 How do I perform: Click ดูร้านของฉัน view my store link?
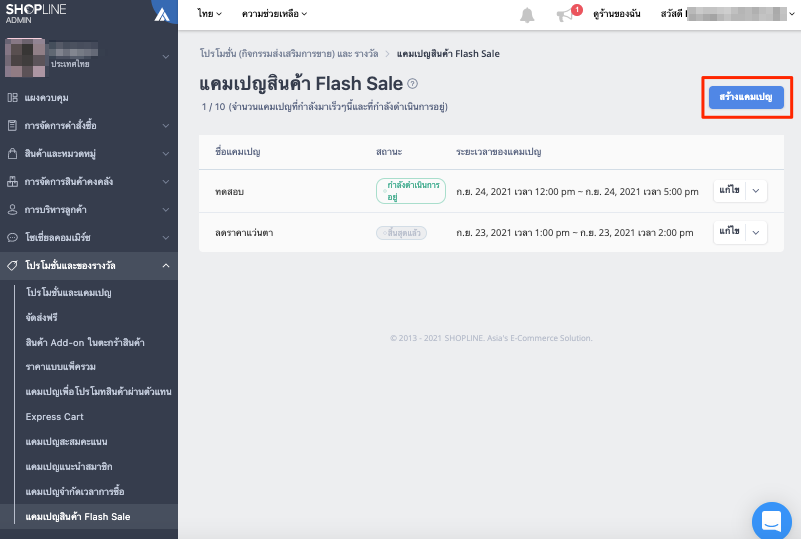617,14
